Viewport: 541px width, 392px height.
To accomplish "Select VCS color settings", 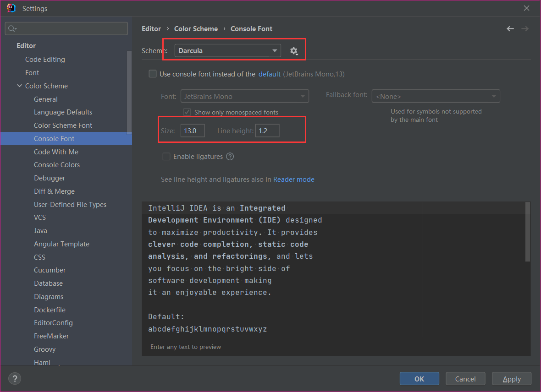I will [40, 217].
